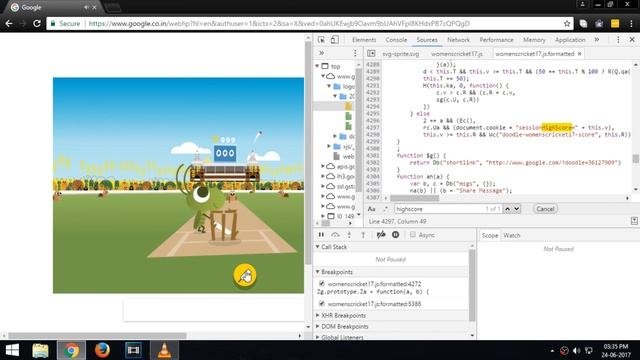Screen dimensions: 640x360
Task: Hit the yellow bat swing button in game
Action: [x=245, y=276]
